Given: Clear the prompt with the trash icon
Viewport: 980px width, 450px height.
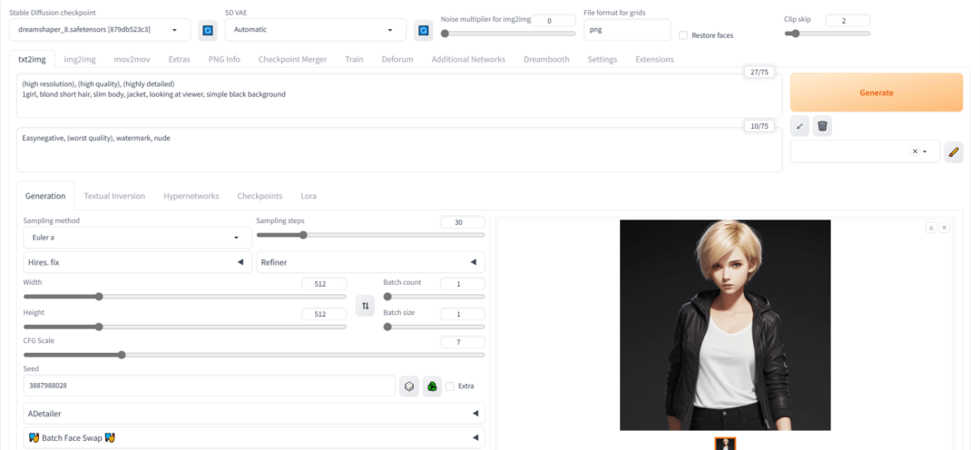Looking at the screenshot, I should [822, 126].
